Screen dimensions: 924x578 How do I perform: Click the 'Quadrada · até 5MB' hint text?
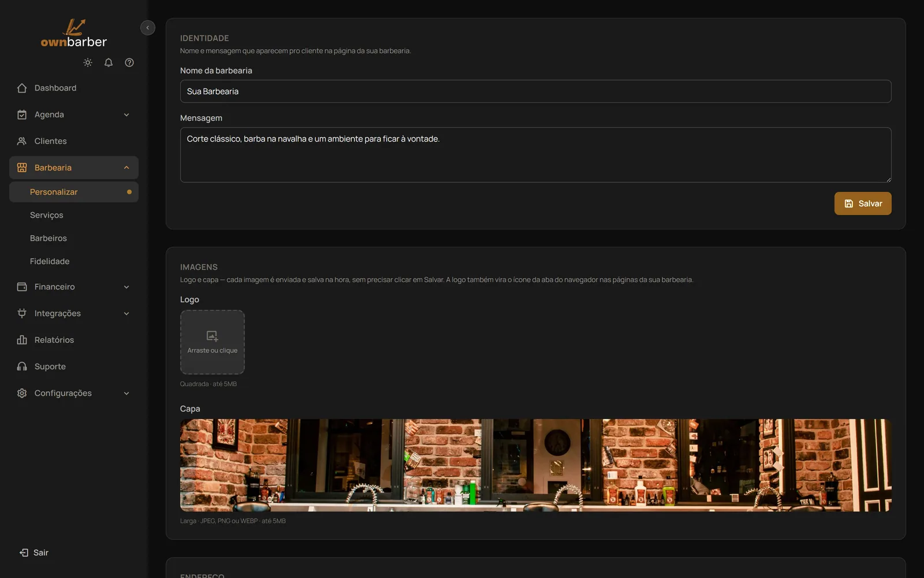[x=208, y=384]
